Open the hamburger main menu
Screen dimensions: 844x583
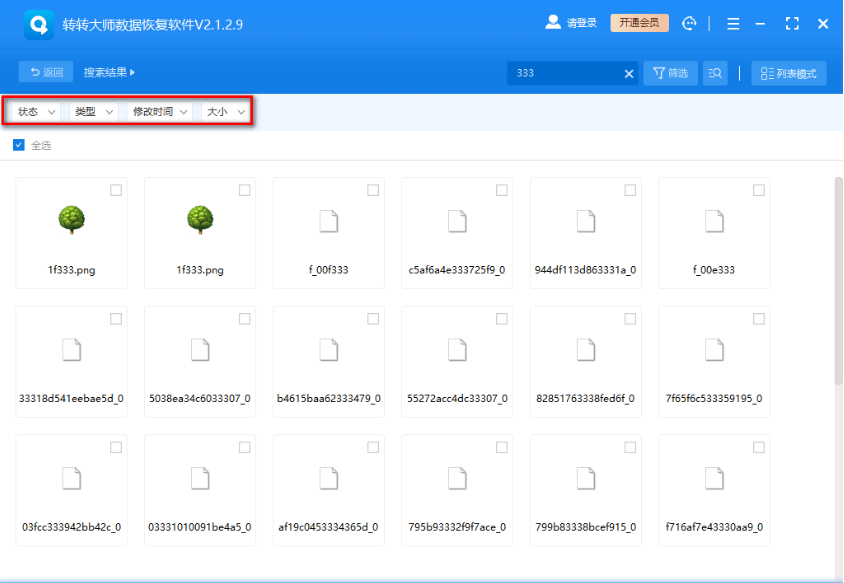click(x=733, y=23)
